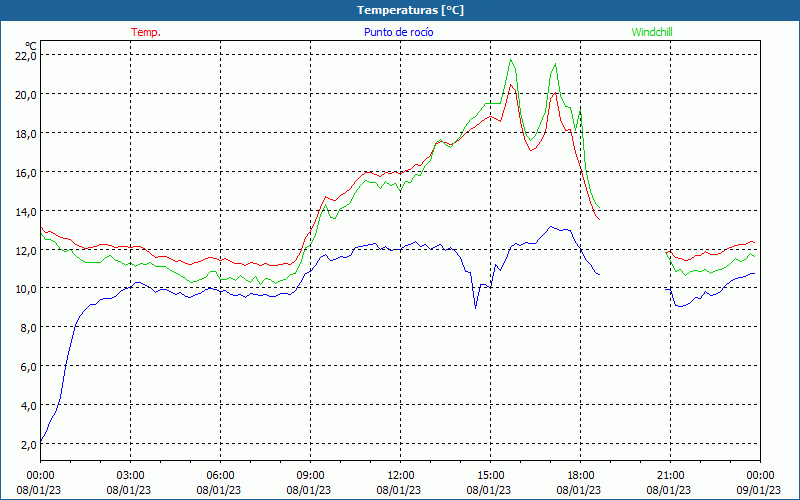Click the blue dew point dip near 14:30
The height and width of the screenshot is (500, 800).
pyautogui.click(x=476, y=308)
